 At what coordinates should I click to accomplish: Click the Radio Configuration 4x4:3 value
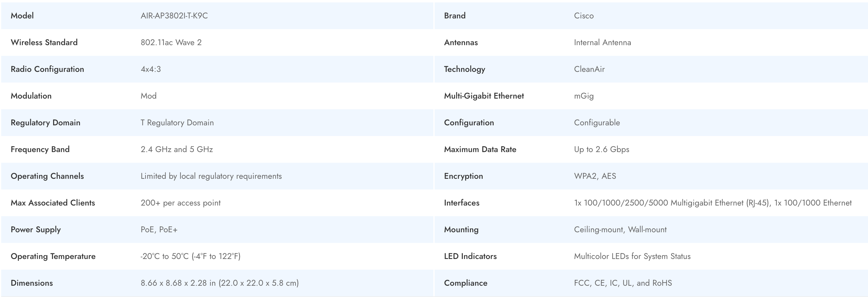coord(151,69)
